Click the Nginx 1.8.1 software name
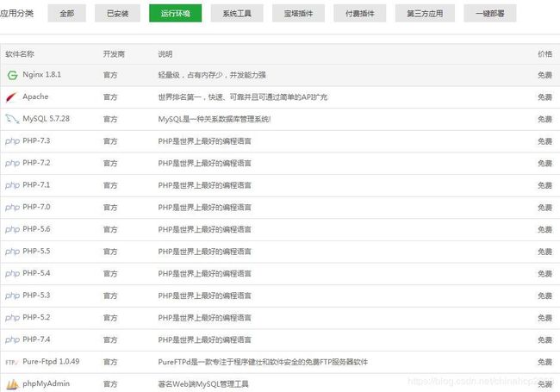The width and height of the screenshot is (560, 392). (42, 75)
